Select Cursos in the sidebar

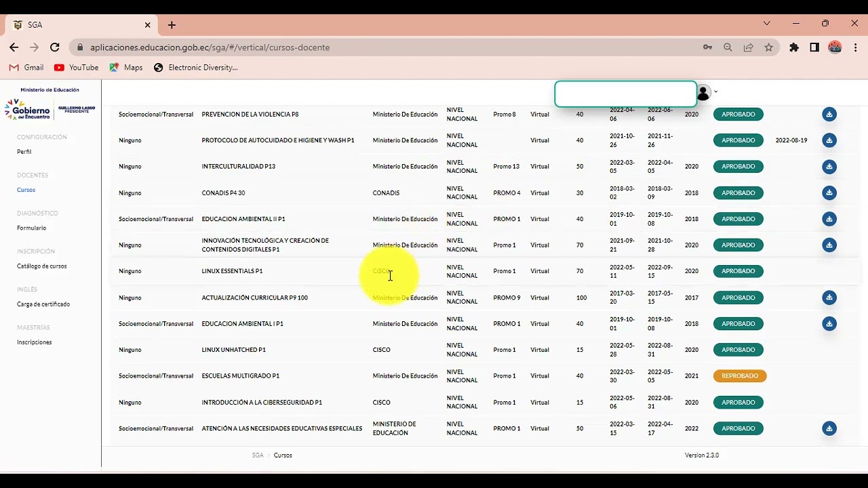coord(26,190)
